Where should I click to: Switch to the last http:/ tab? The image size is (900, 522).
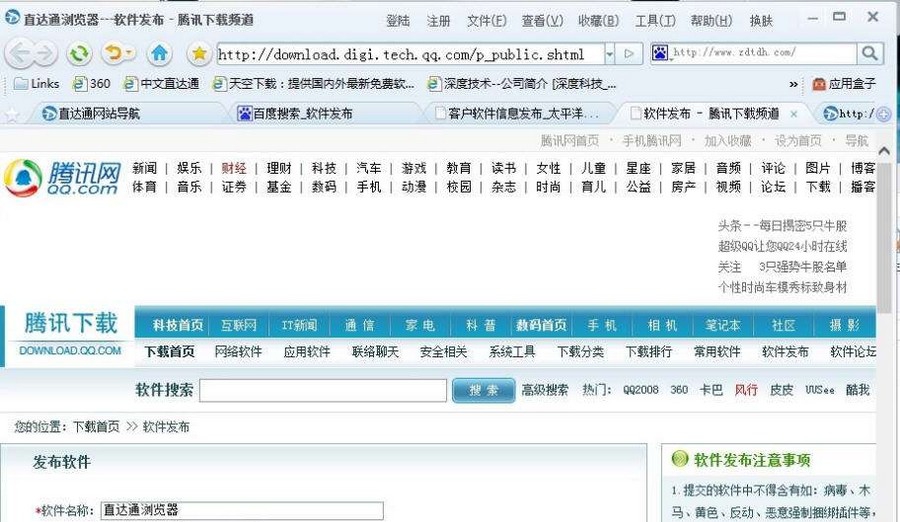(x=848, y=114)
